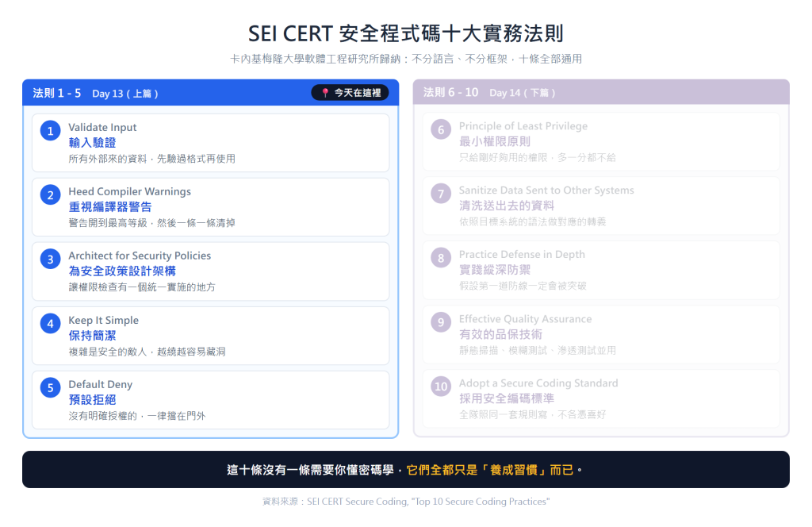Click the Validate Input heading
This screenshot has height=527, width=812.
pyautogui.click(x=102, y=128)
